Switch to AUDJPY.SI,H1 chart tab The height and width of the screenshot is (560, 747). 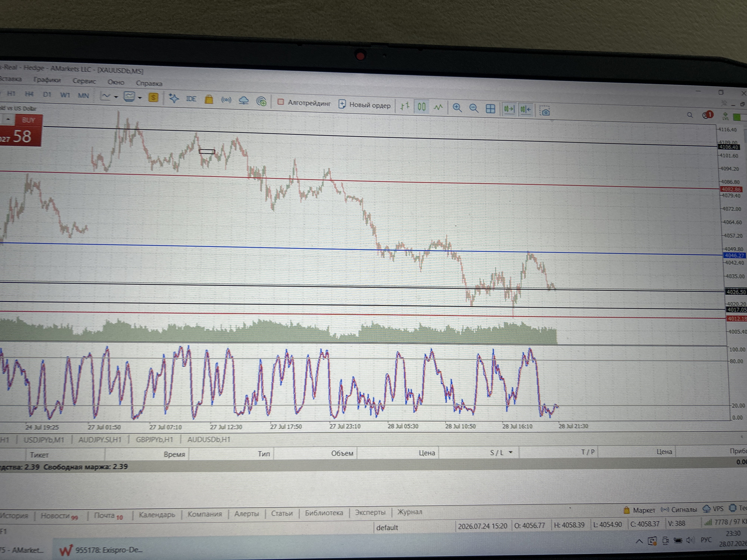(100, 440)
